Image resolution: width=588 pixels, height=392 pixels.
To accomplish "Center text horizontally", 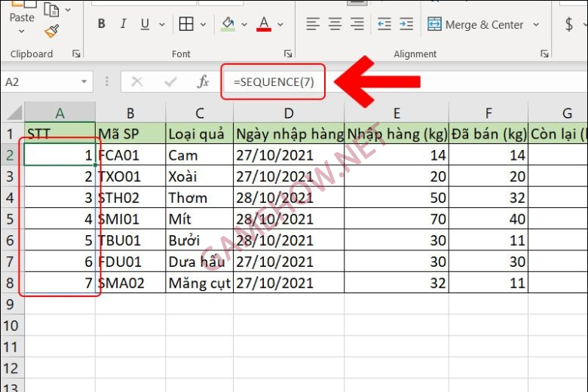I will click(x=335, y=24).
